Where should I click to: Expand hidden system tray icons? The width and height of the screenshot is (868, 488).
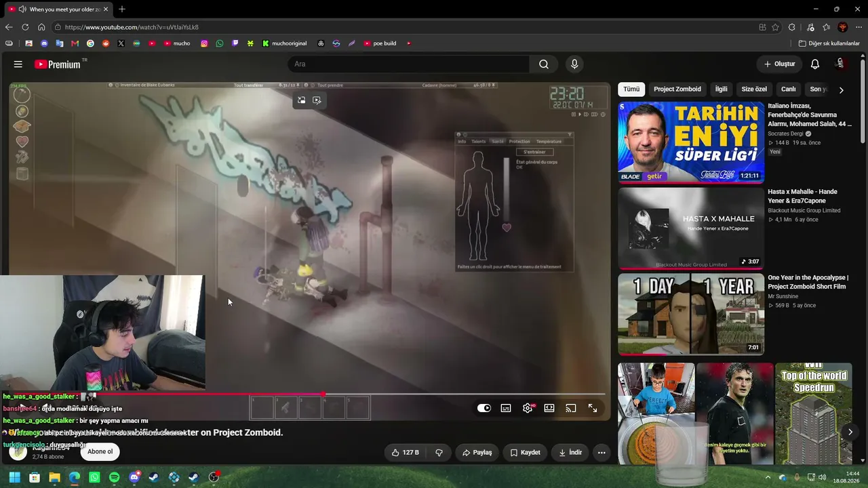pyautogui.click(x=768, y=477)
